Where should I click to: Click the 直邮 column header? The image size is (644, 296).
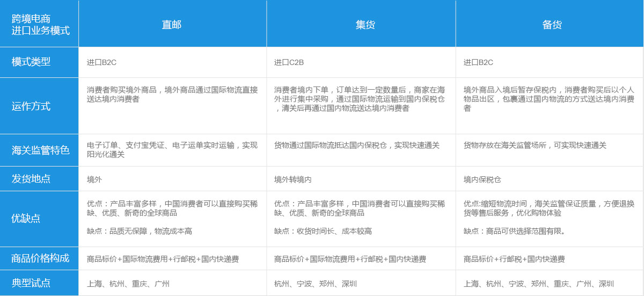(172, 25)
